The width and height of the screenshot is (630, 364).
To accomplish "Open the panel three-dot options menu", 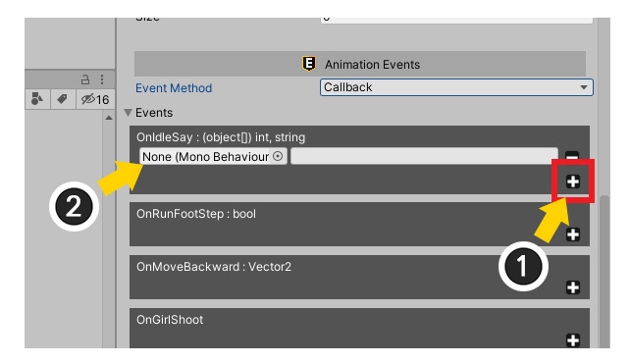I will pos(102,79).
